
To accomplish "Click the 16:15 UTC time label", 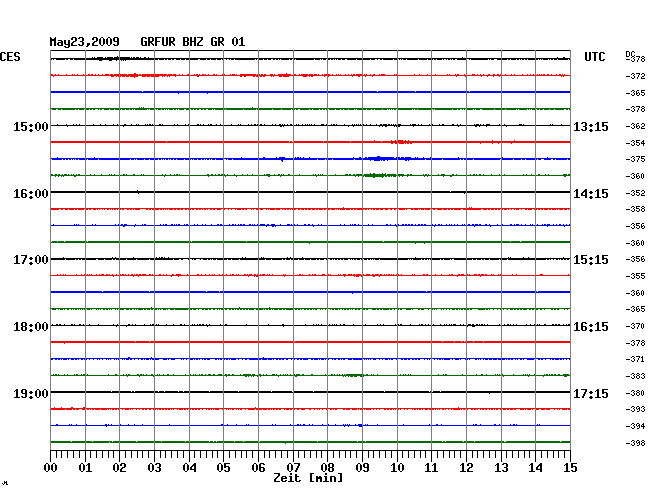I will pos(591,327).
